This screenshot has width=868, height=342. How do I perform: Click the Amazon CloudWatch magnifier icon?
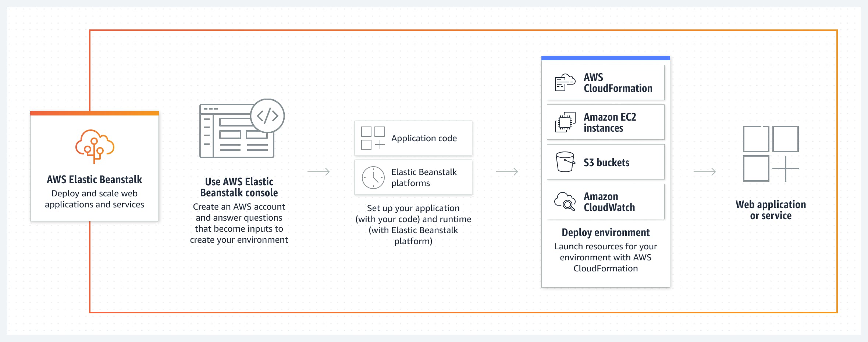pos(565,201)
